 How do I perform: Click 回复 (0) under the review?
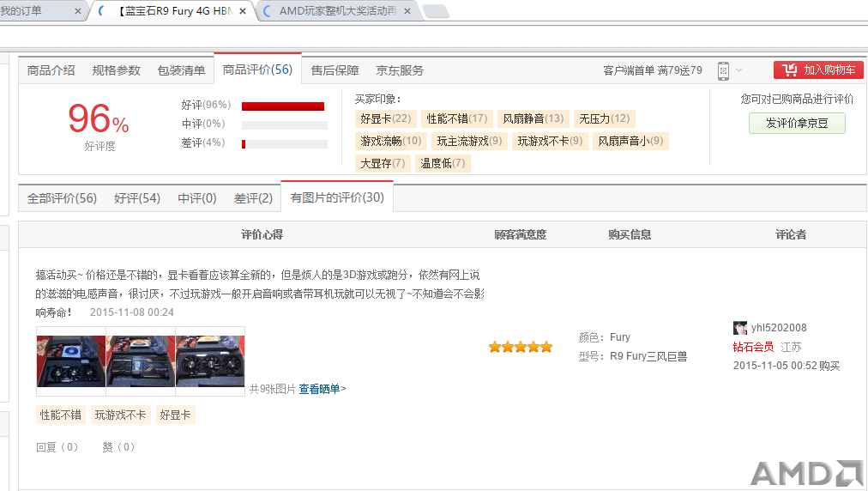[57, 446]
